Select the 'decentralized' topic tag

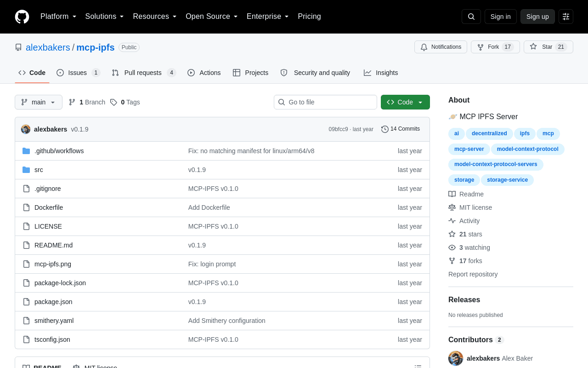click(489, 134)
